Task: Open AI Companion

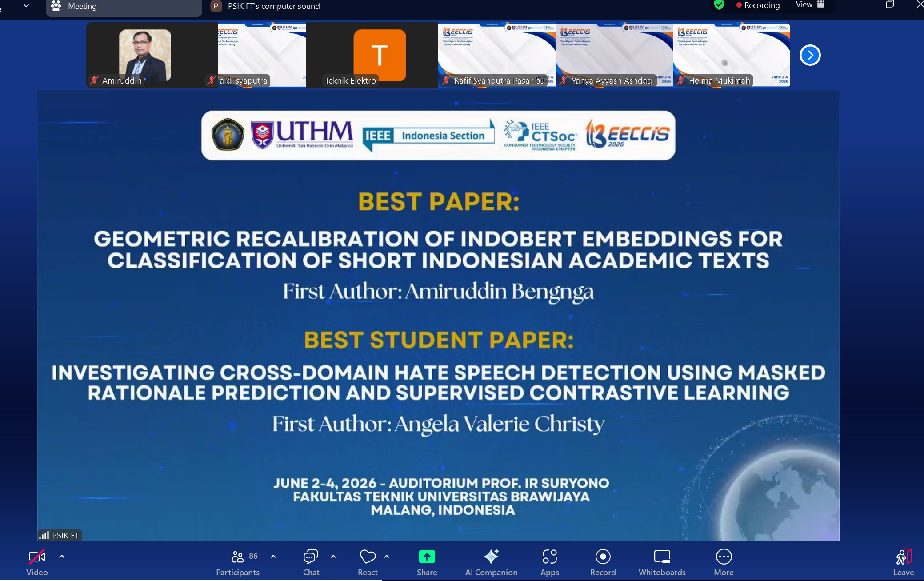Action: tap(491, 562)
